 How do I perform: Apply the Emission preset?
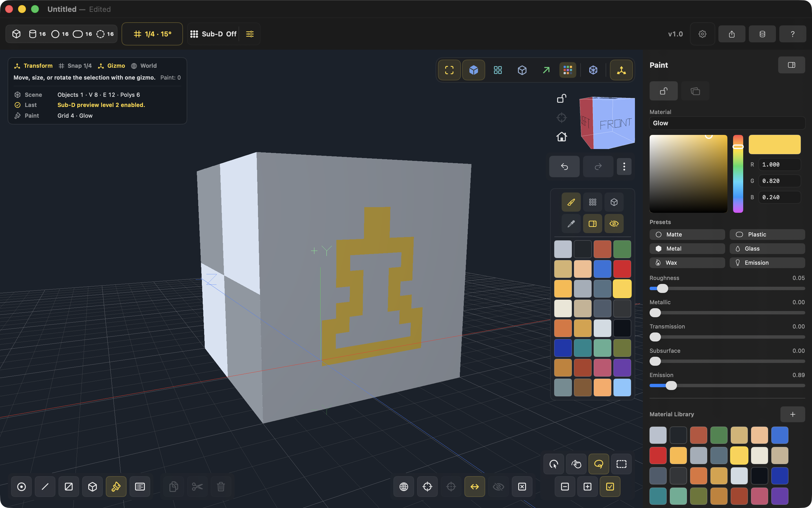point(767,263)
